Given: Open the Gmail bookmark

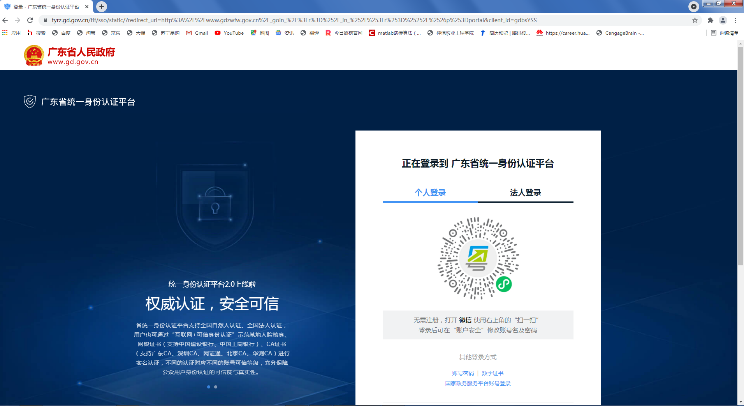Looking at the screenshot, I should tap(197, 33).
